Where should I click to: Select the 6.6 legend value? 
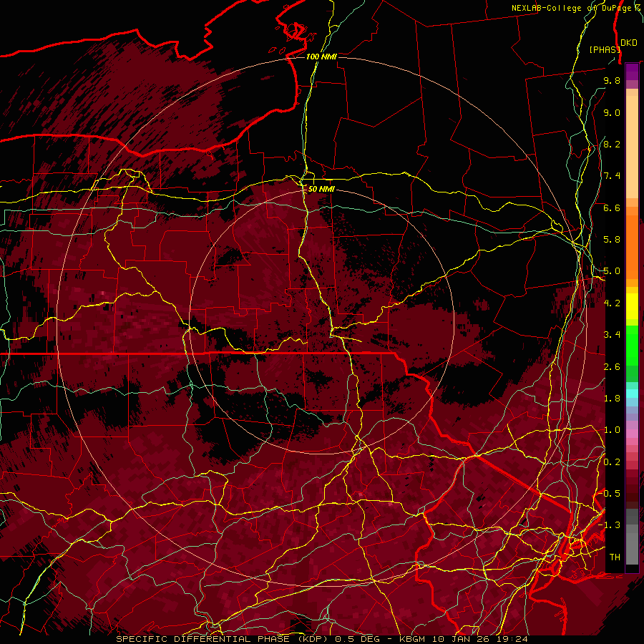coord(612,208)
